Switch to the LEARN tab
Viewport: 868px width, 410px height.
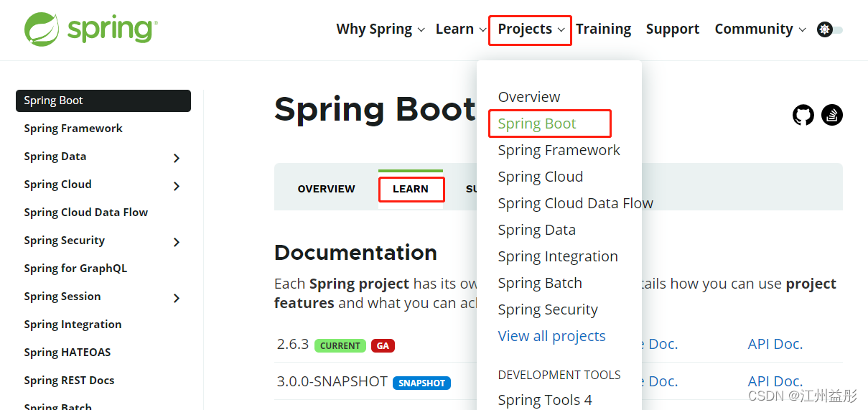[411, 189]
